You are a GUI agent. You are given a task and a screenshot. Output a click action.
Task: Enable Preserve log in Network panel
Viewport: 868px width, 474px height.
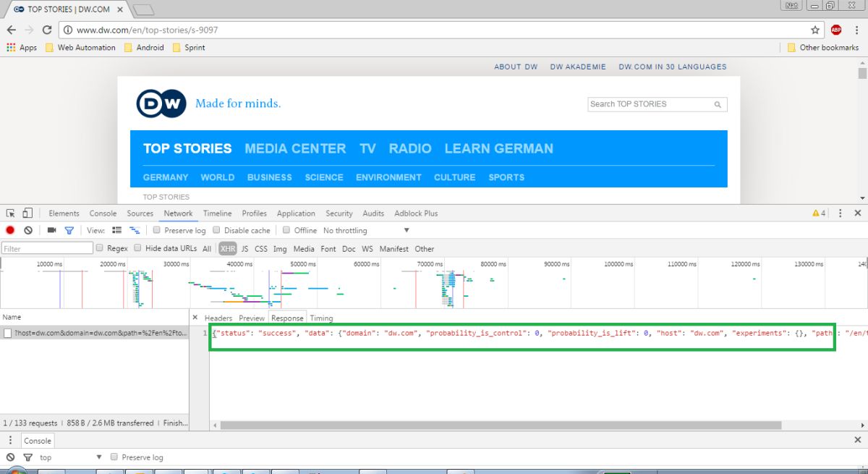point(157,230)
